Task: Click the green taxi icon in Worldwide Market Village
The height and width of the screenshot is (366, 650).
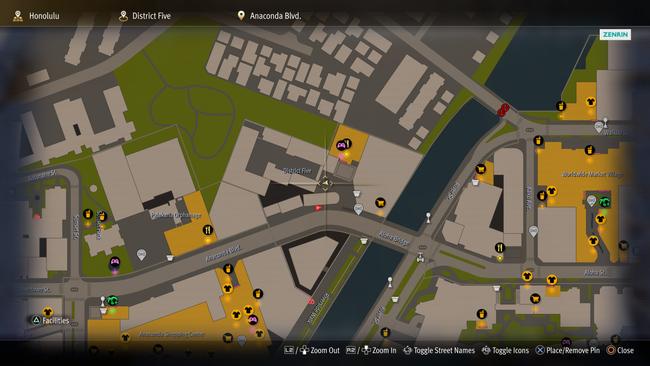Action: point(604,202)
